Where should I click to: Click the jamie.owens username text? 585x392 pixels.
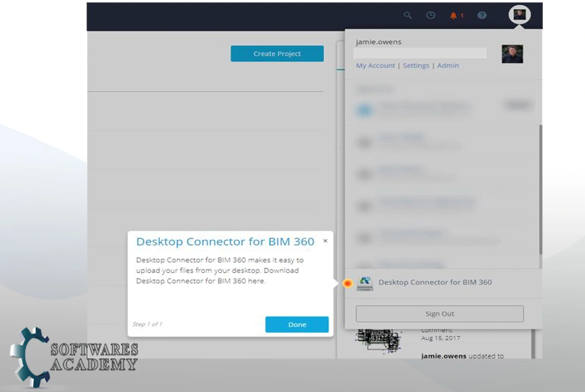(x=378, y=42)
